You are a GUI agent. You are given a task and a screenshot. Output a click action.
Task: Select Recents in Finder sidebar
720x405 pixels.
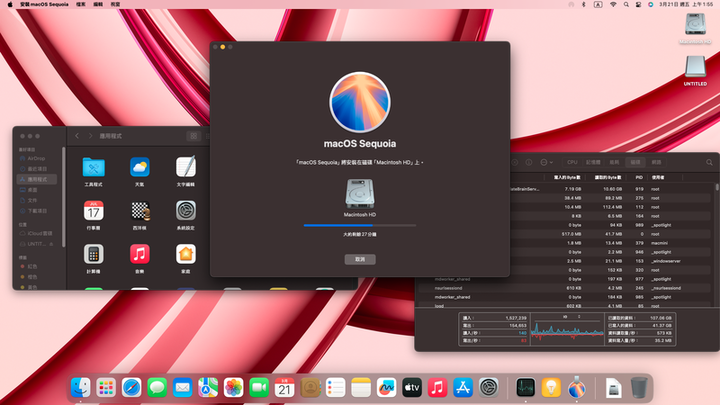pyautogui.click(x=37, y=169)
